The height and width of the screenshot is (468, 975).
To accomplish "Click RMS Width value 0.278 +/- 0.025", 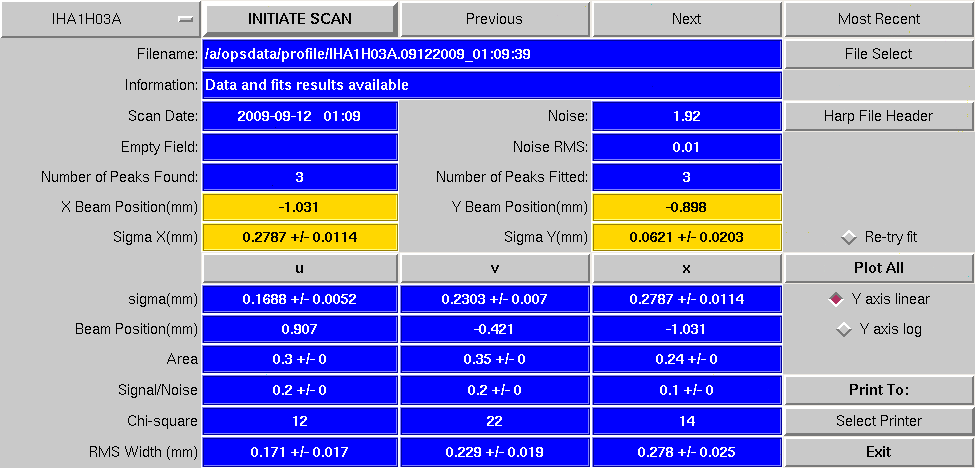I will click(686, 452).
